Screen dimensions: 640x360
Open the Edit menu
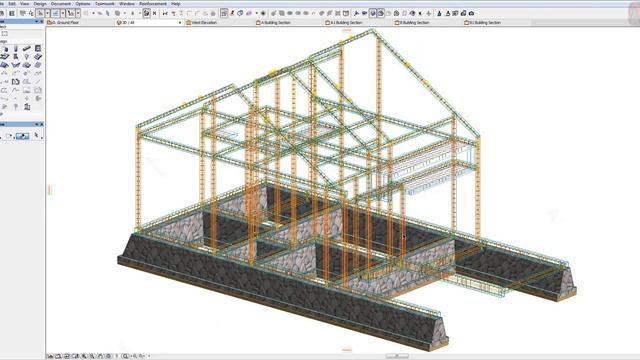[x=12, y=4]
